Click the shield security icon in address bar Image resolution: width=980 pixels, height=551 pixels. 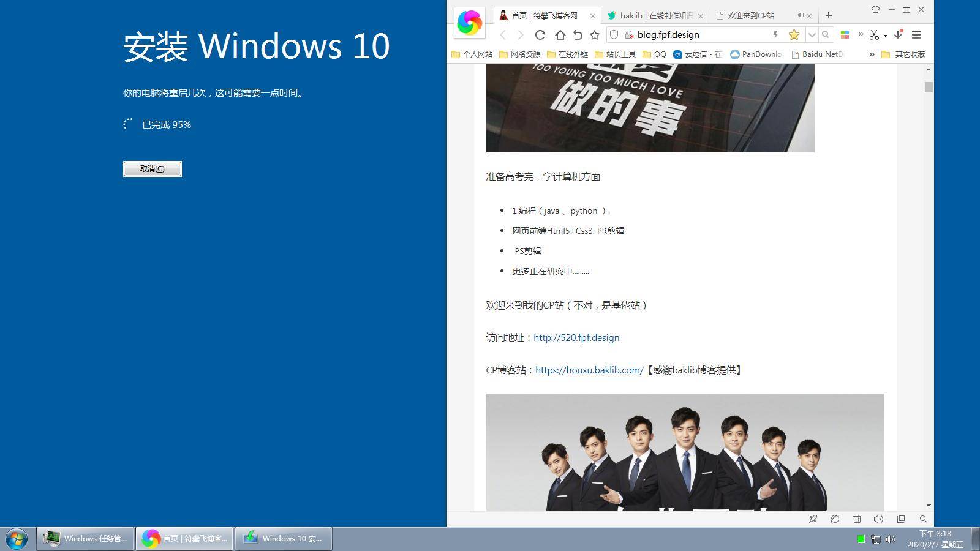[614, 35]
